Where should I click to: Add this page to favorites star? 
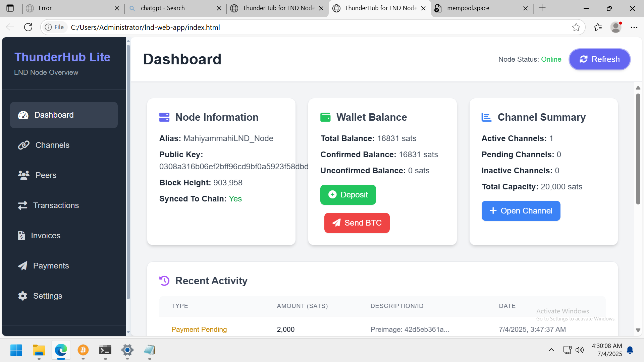click(x=576, y=27)
